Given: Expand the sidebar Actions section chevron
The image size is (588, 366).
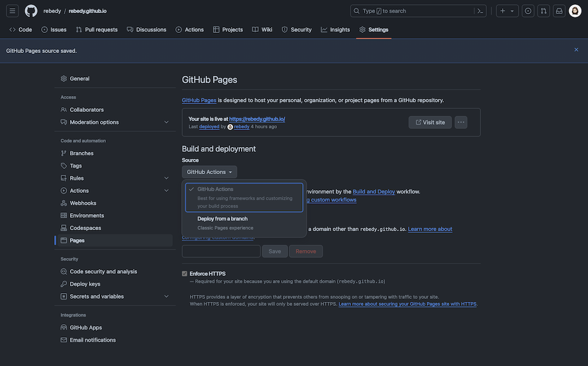Looking at the screenshot, I should tap(166, 190).
